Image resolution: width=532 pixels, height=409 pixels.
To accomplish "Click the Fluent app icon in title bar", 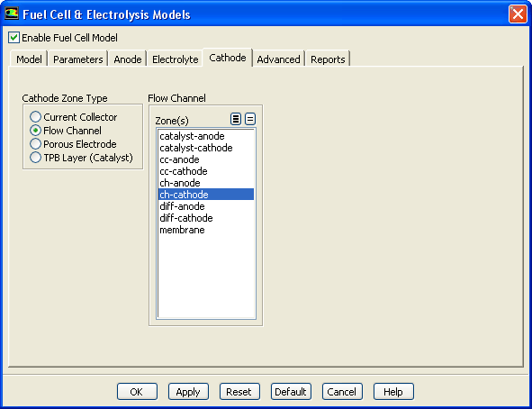I will pos(11,14).
